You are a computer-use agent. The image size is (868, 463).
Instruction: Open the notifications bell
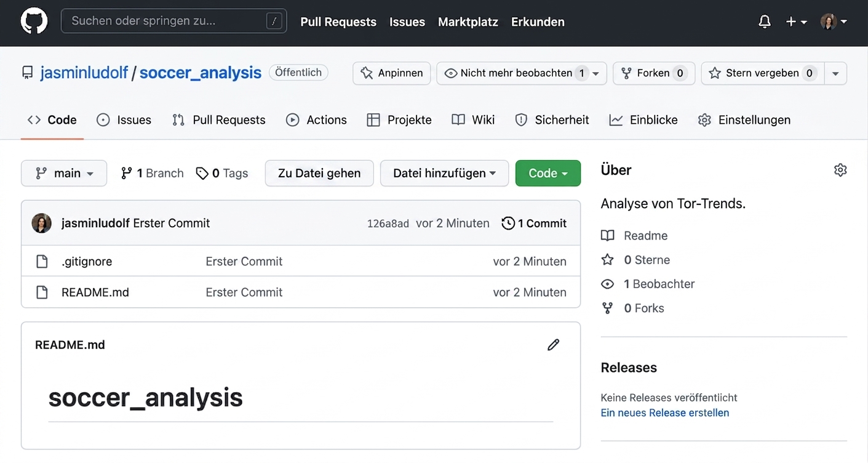[x=765, y=22]
